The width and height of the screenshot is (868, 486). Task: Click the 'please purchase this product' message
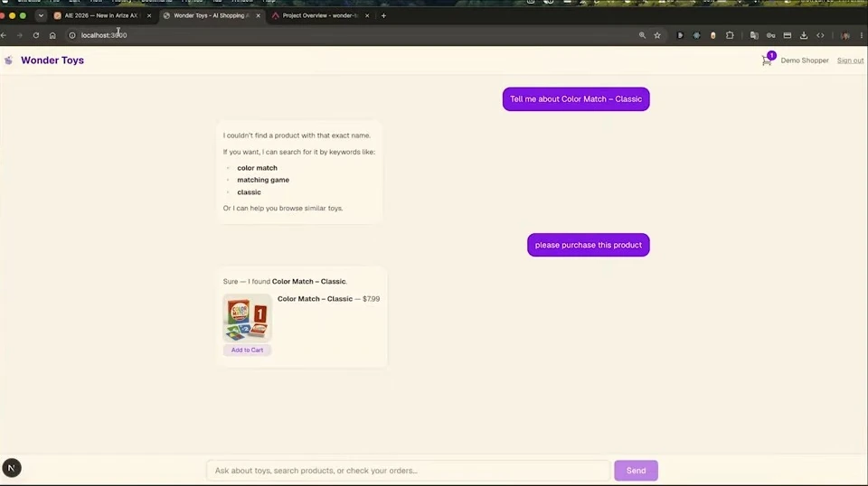pyautogui.click(x=588, y=245)
